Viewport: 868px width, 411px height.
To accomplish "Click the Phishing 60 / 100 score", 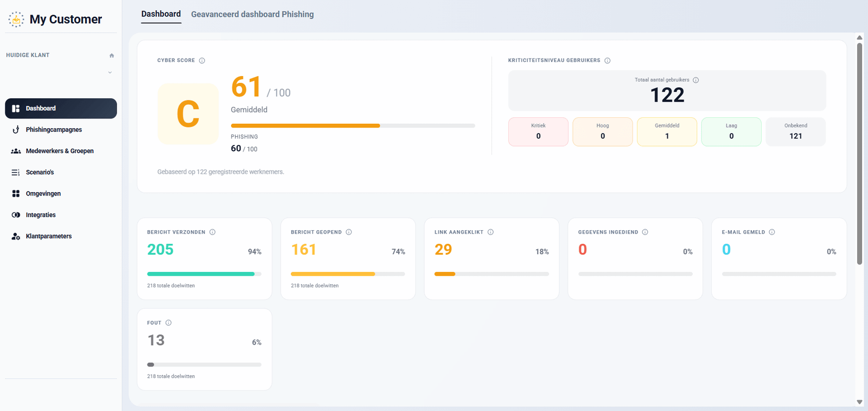I will pos(244,149).
